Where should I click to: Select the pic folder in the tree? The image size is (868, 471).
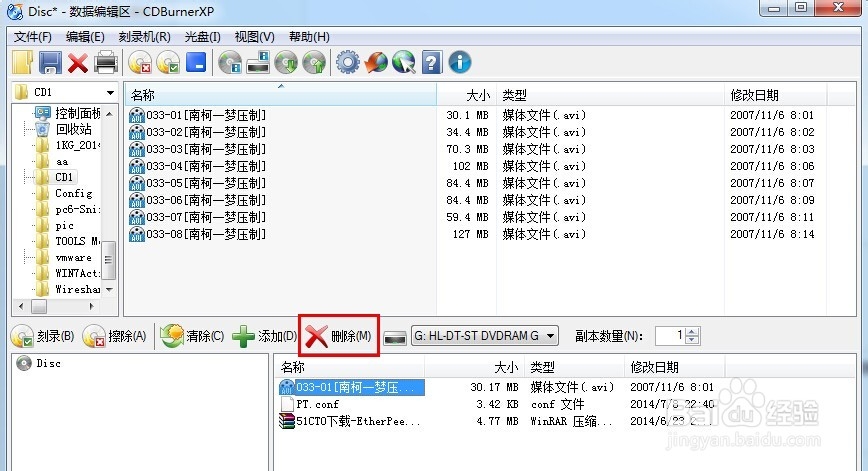(x=64, y=225)
